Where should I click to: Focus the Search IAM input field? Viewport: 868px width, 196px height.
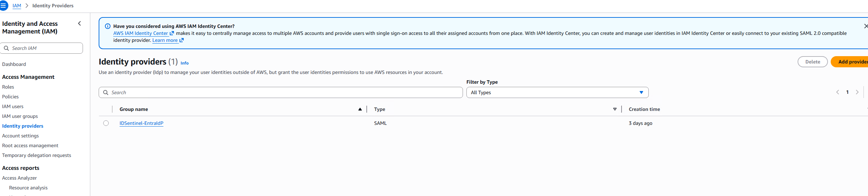click(x=41, y=48)
